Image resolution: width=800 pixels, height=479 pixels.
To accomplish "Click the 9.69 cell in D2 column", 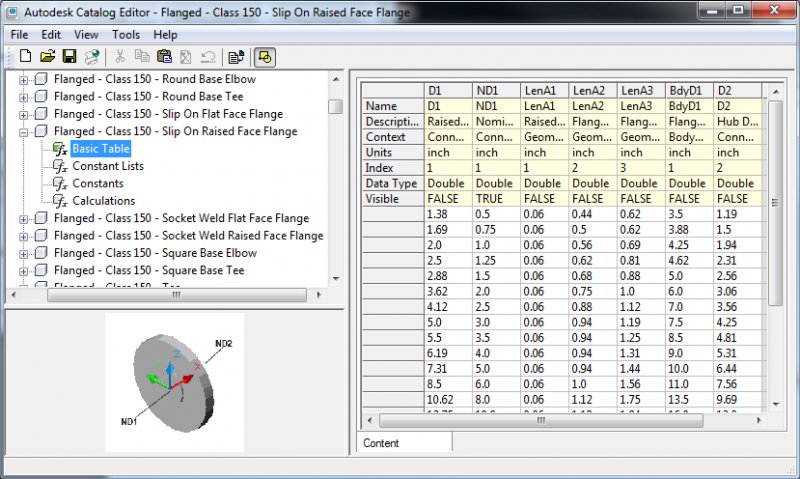I will point(738,399).
